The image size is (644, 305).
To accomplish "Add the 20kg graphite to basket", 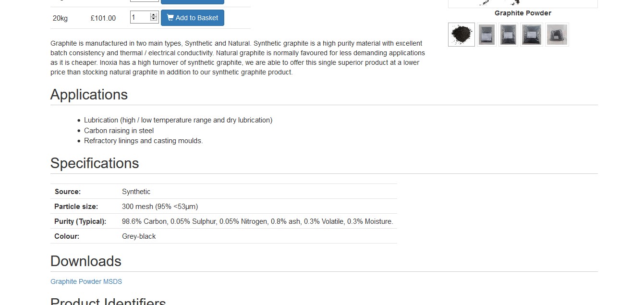I will coord(192,18).
